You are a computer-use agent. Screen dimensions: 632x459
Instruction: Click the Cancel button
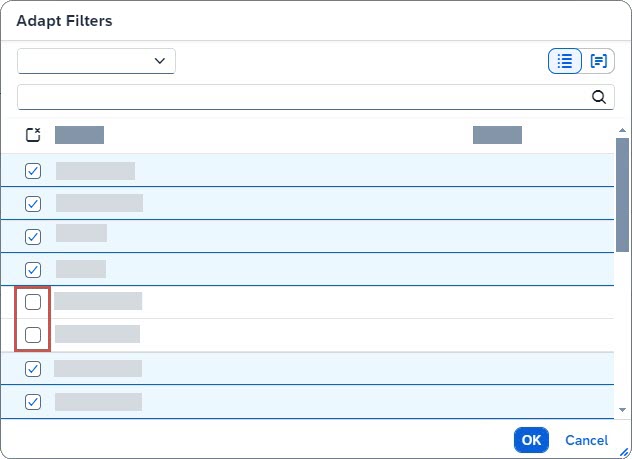coord(586,440)
